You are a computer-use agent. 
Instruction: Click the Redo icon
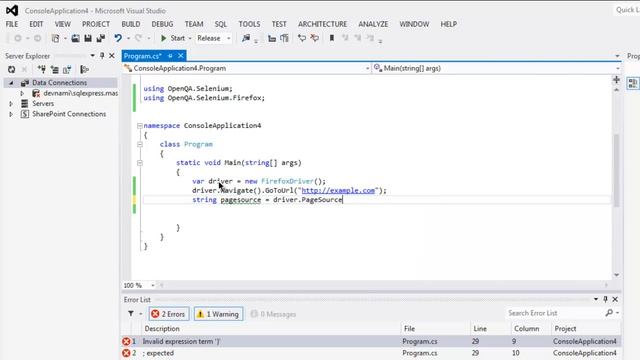[x=138, y=38]
